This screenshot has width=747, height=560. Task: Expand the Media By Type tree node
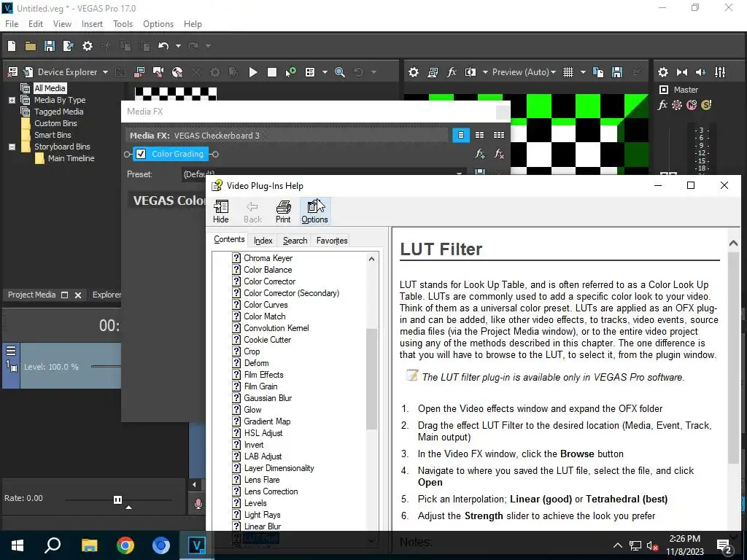tap(12, 100)
